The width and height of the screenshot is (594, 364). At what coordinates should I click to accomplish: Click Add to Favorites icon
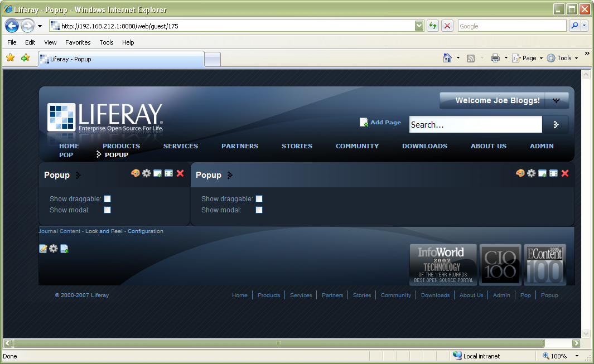click(26, 57)
